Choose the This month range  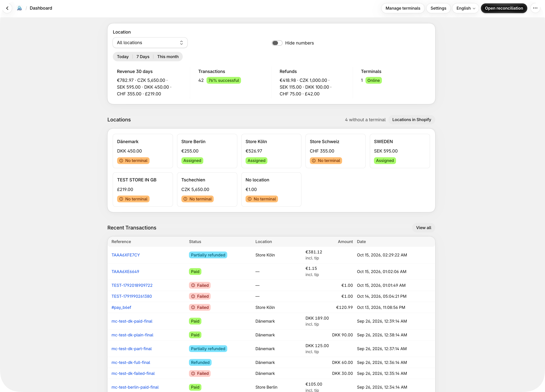(x=168, y=57)
